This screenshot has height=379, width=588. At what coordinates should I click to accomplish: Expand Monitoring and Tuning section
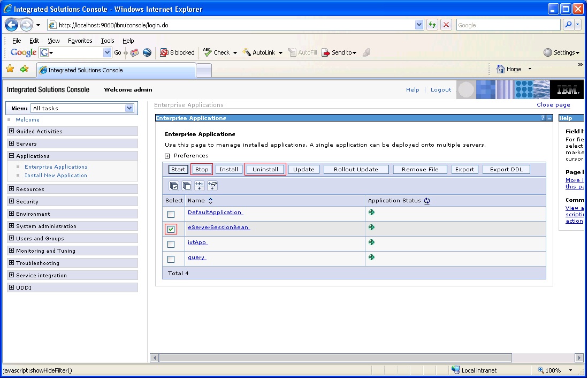click(x=12, y=251)
